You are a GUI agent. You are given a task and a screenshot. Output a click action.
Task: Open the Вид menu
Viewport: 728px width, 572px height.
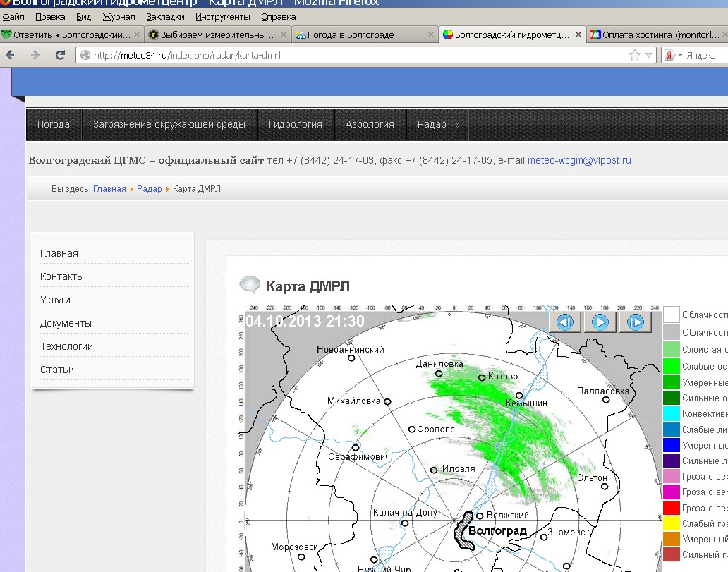pyautogui.click(x=83, y=17)
